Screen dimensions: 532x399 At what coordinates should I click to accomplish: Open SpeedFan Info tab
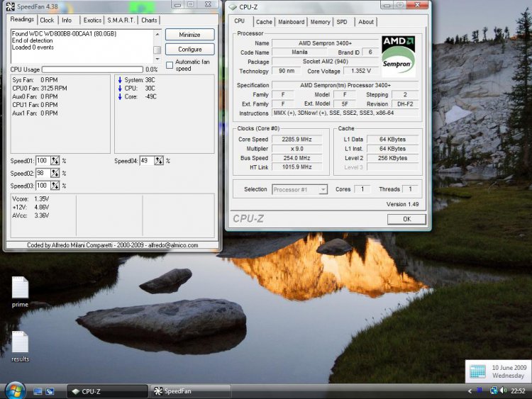pyautogui.click(x=67, y=21)
